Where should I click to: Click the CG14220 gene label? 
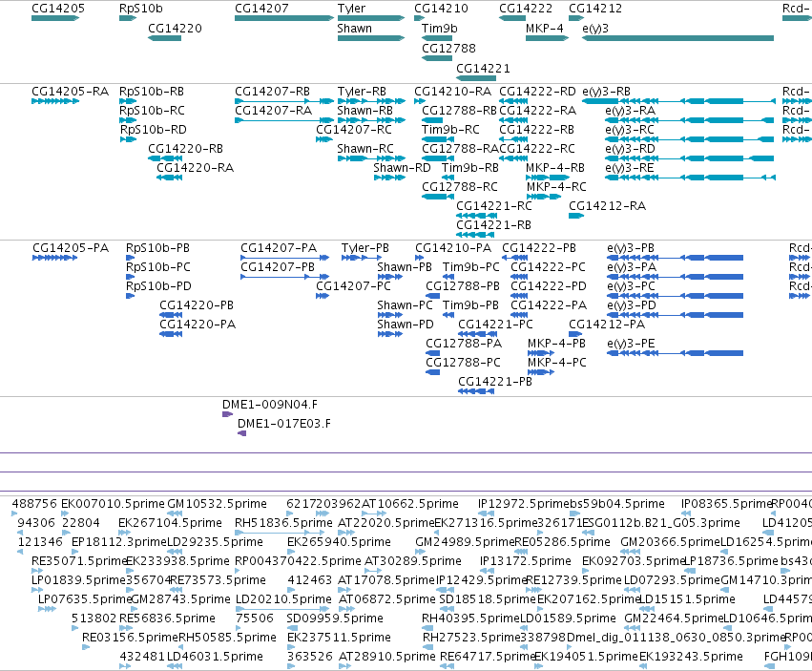point(175,29)
